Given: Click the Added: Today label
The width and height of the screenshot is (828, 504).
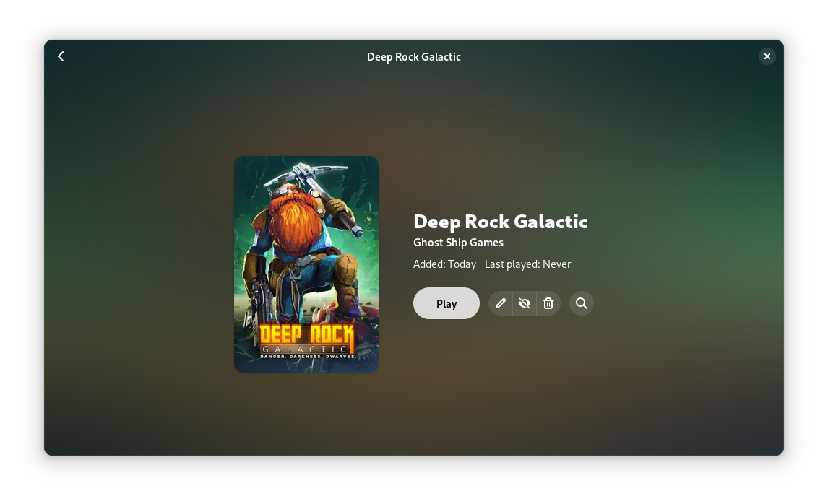Looking at the screenshot, I should (444, 264).
